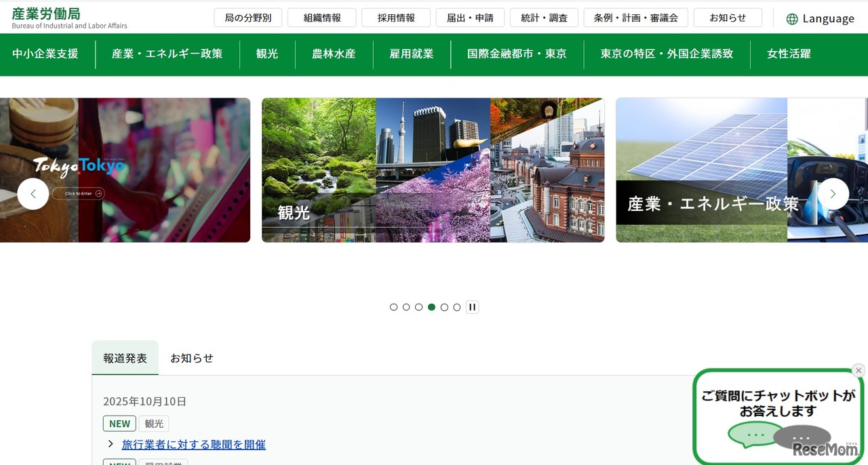The image size is (868, 465).
Task: Open 女性活躍 navigation menu
Action: (x=789, y=54)
